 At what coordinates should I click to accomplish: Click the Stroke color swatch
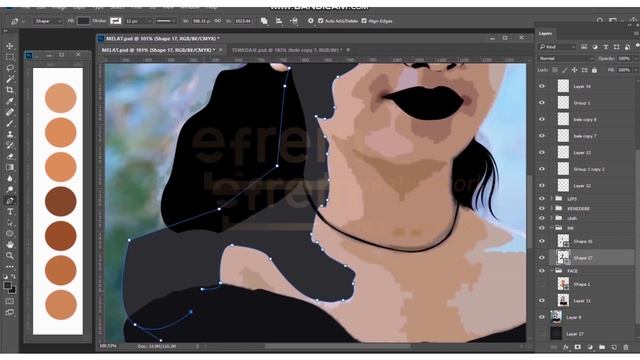[116, 21]
